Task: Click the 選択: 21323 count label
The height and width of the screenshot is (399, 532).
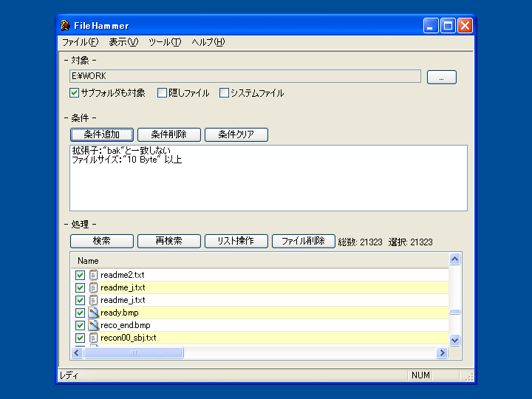Action: 411,242
